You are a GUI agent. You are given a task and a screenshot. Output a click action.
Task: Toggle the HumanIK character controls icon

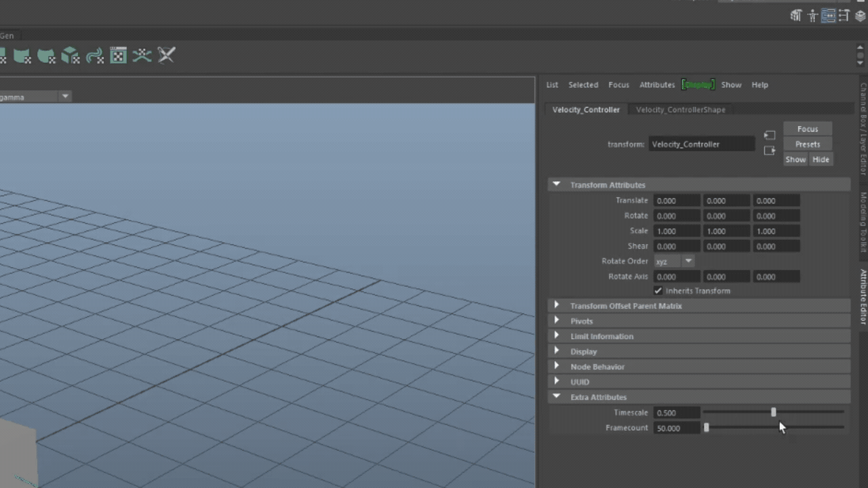812,16
